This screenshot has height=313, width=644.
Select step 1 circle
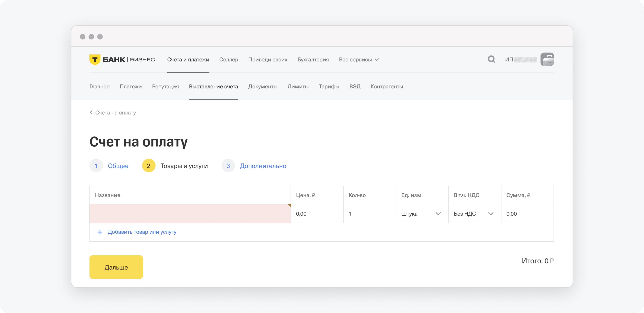pyautogui.click(x=96, y=166)
